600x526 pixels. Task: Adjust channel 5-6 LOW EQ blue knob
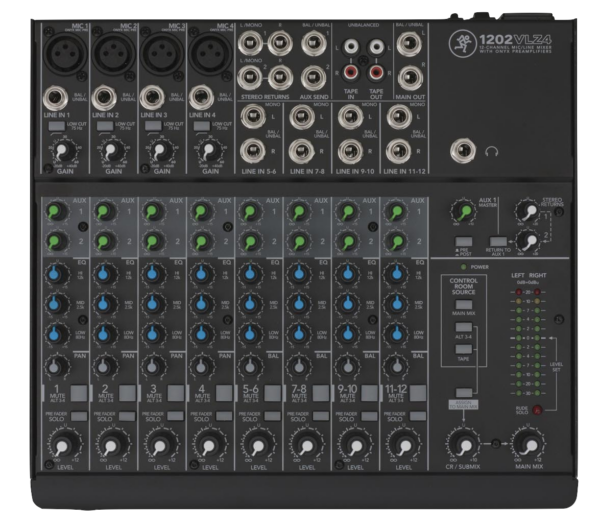point(250,334)
